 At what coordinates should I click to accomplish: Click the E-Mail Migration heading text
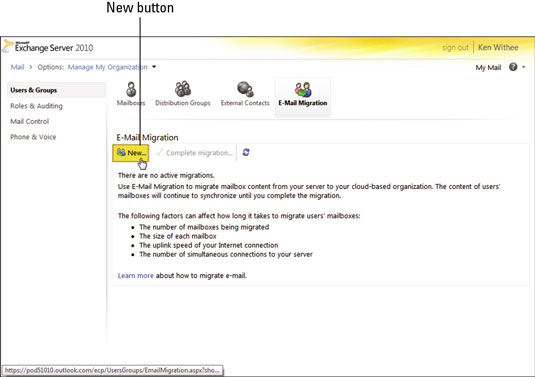(x=147, y=137)
